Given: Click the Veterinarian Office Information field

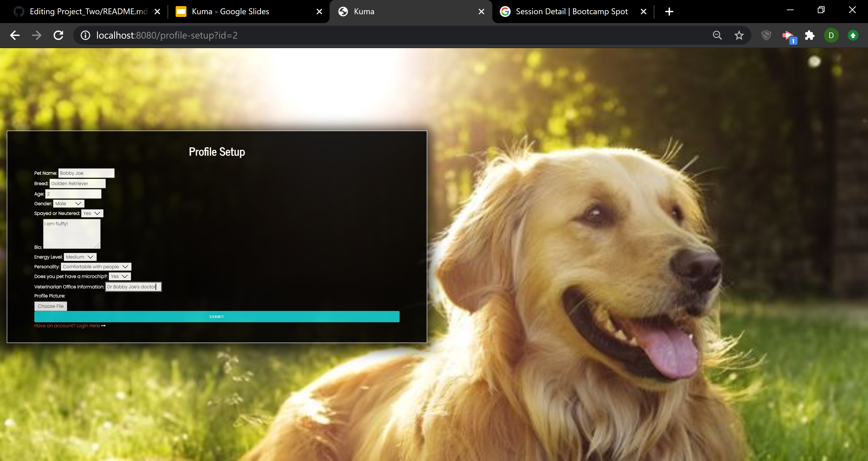Looking at the screenshot, I should pos(133,287).
